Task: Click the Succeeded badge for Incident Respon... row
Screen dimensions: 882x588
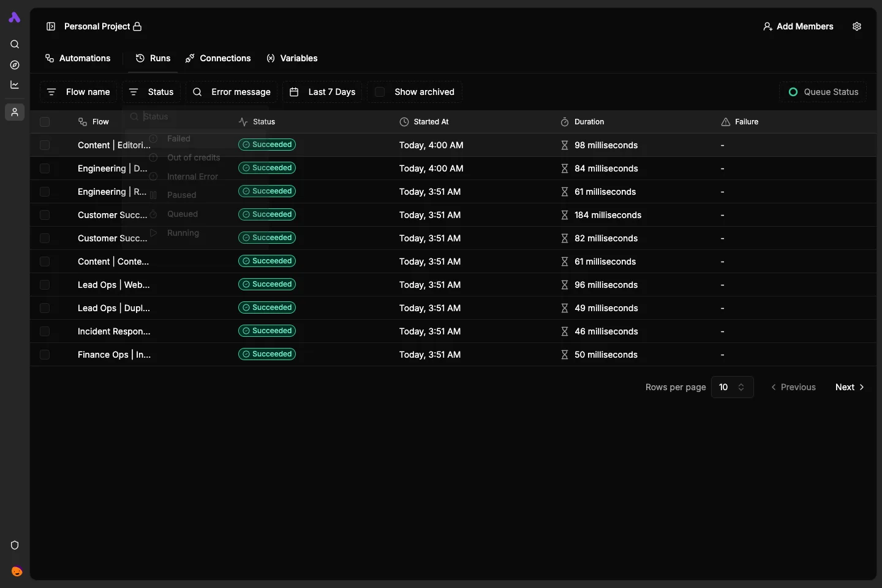Action: [267, 331]
